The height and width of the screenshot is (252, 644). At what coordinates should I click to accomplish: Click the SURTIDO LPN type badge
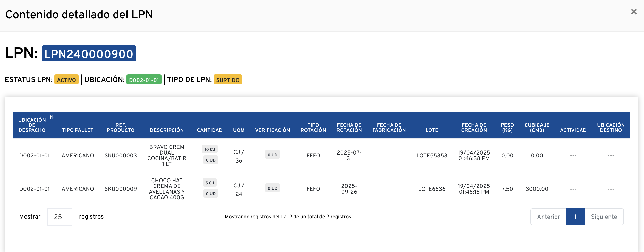click(x=228, y=80)
